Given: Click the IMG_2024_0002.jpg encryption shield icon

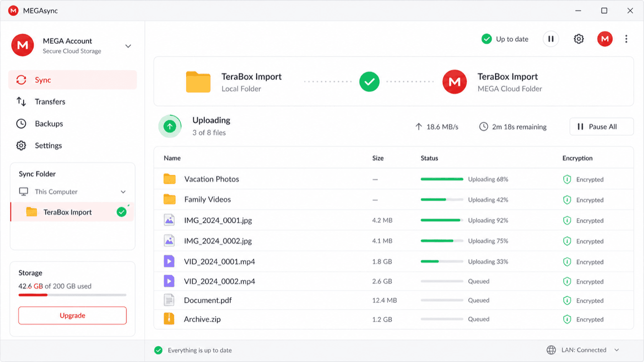Looking at the screenshot, I should pos(567,241).
